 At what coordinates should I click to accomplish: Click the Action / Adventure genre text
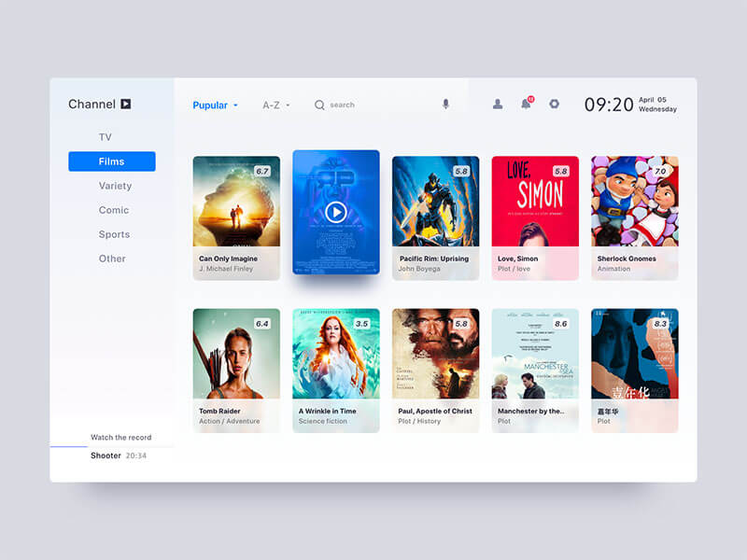[x=229, y=421]
